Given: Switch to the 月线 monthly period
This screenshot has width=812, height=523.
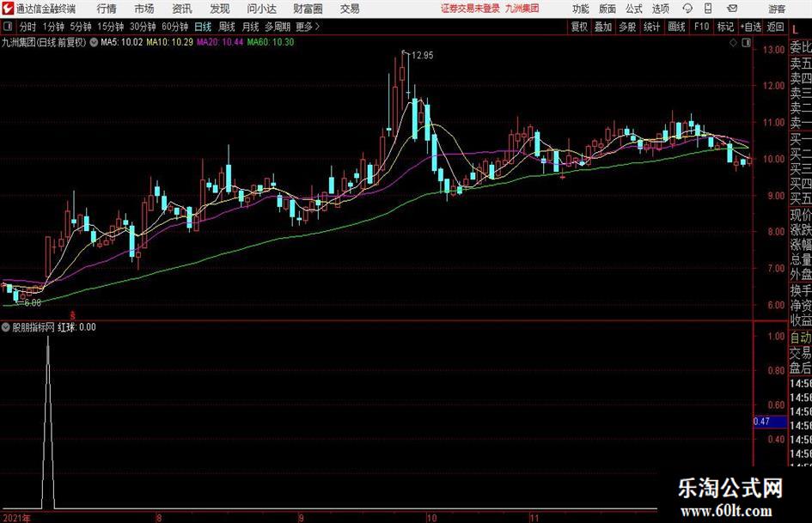Looking at the screenshot, I should click(x=250, y=27).
